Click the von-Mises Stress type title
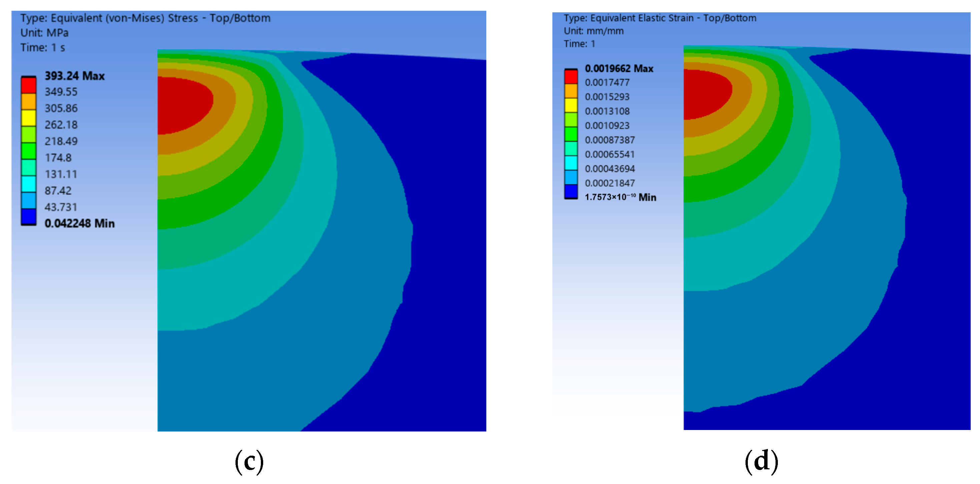The height and width of the screenshot is (484, 980). pyautogui.click(x=145, y=18)
